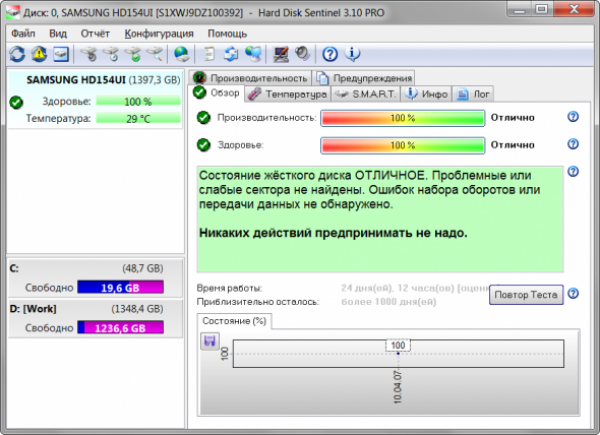This screenshot has width=600, height=435.
Task: Click the blue info toolbar icon
Action: (x=351, y=53)
